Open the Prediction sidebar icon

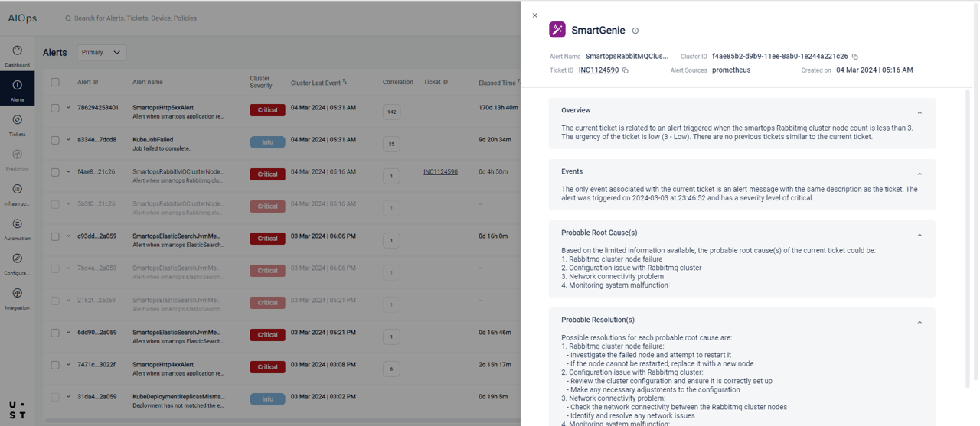pyautogui.click(x=17, y=159)
